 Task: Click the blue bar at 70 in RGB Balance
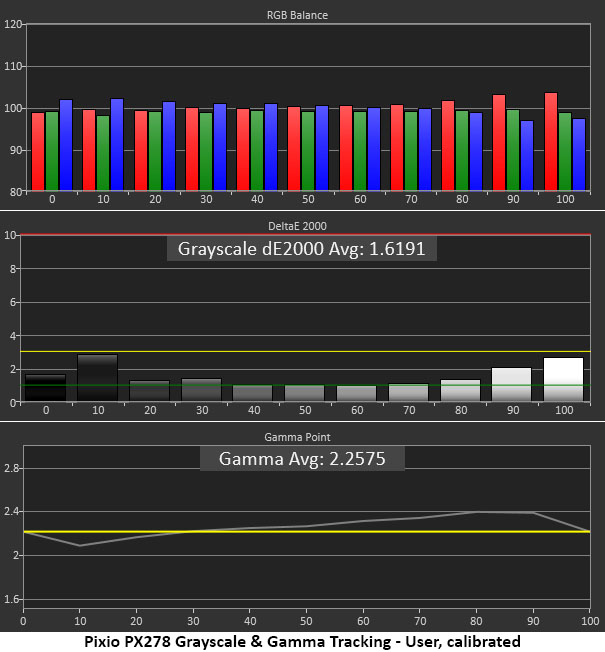point(425,150)
